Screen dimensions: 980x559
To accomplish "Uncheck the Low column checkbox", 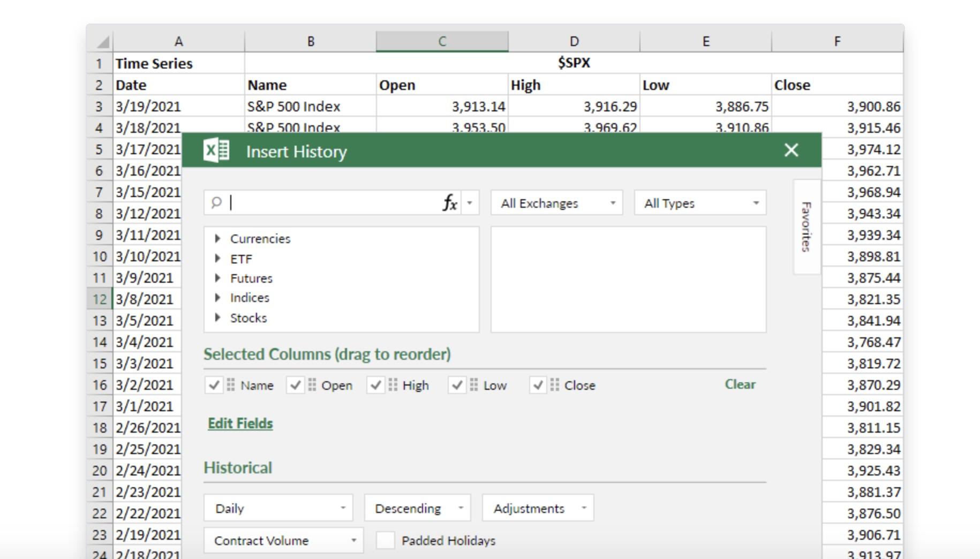I will coord(458,384).
